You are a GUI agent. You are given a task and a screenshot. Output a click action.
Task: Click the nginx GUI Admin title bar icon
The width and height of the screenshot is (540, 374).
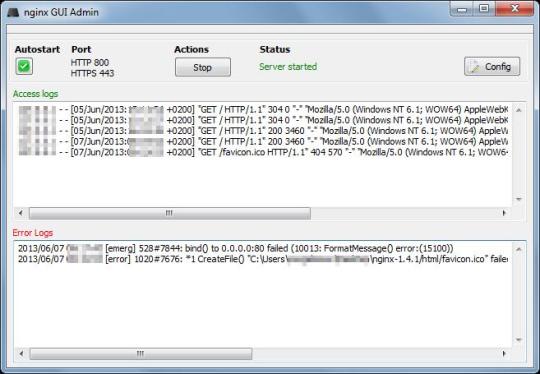[x=13, y=12]
